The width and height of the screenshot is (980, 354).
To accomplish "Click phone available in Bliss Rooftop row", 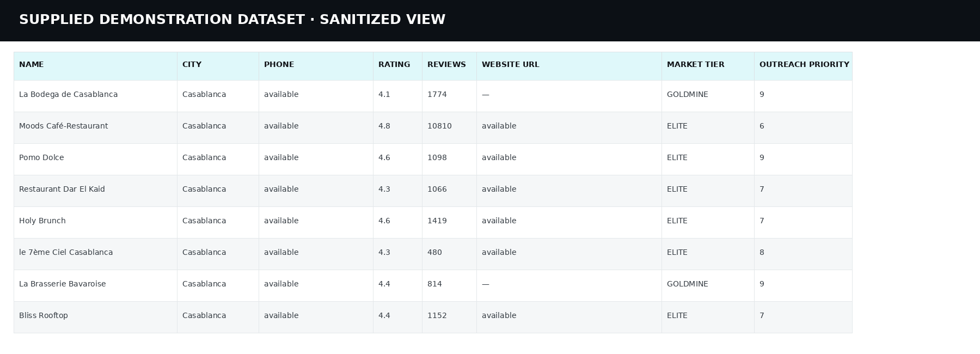I will click(281, 315).
